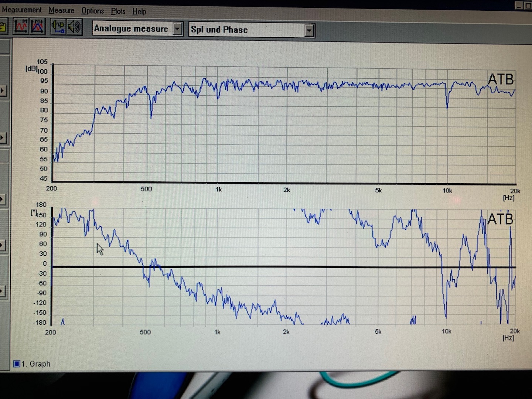Open the Options menu

tap(92, 11)
